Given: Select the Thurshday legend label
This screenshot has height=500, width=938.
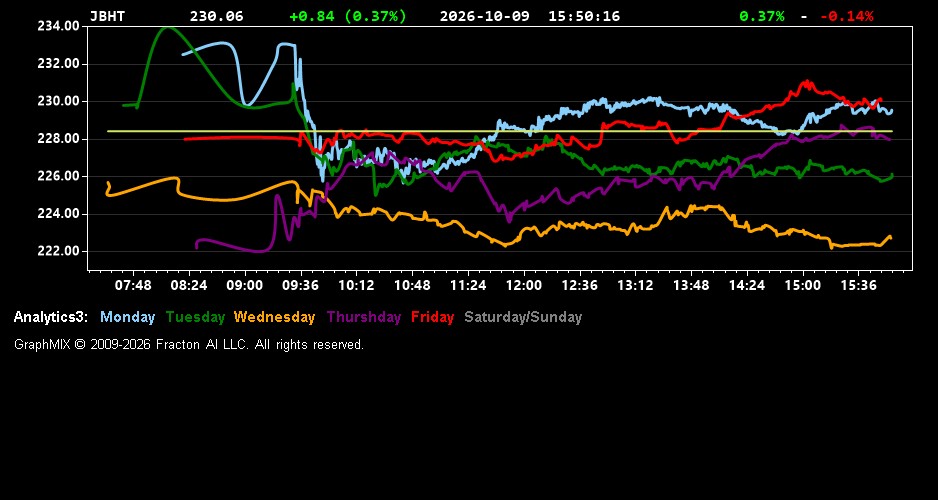Looking at the screenshot, I should pyautogui.click(x=364, y=317).
